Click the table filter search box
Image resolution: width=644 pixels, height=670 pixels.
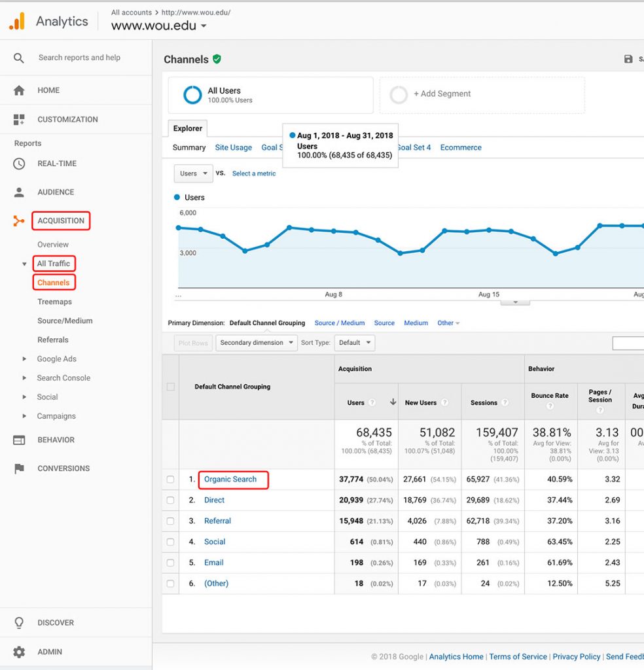(628, 343)
